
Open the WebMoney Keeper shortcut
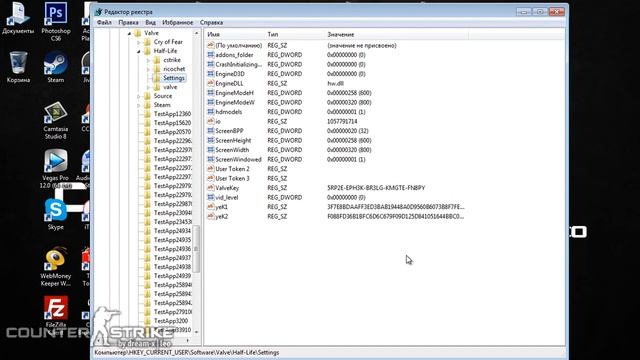56,267
